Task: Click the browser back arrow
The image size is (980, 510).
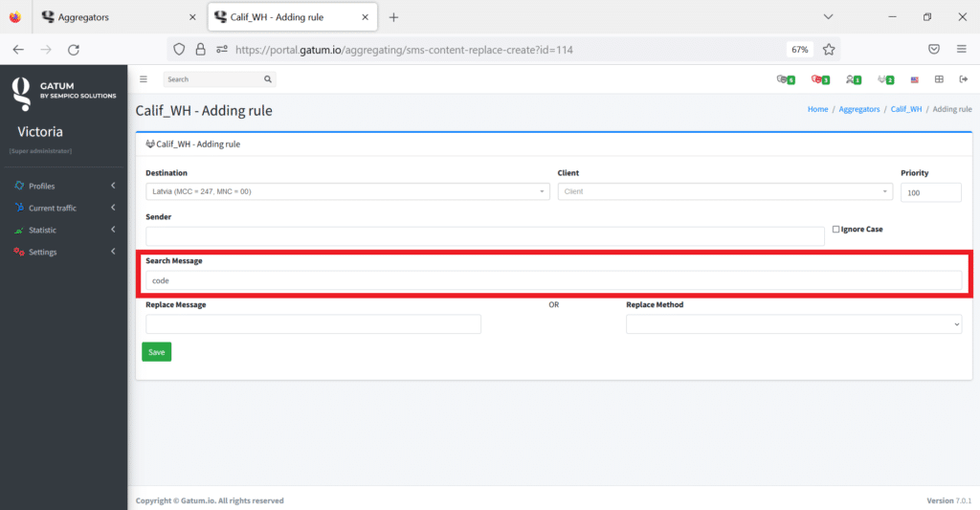Action: (18, 50)
